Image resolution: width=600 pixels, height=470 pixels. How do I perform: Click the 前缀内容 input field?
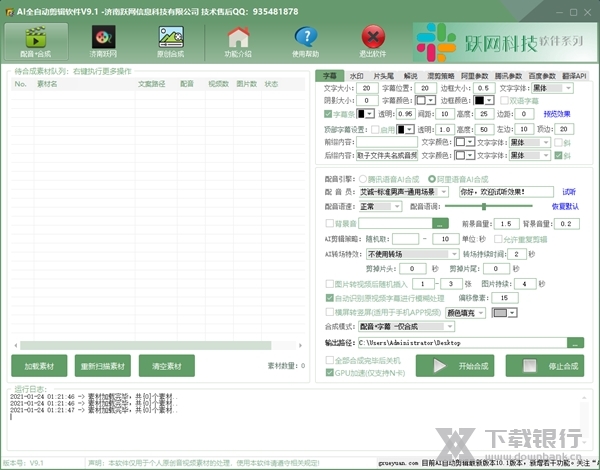[387, 142]
